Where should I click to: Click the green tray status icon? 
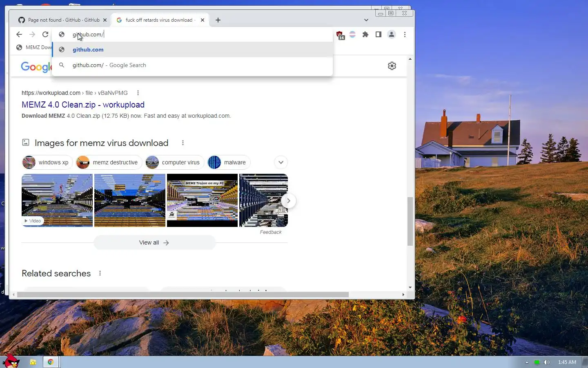pos(537,362)
